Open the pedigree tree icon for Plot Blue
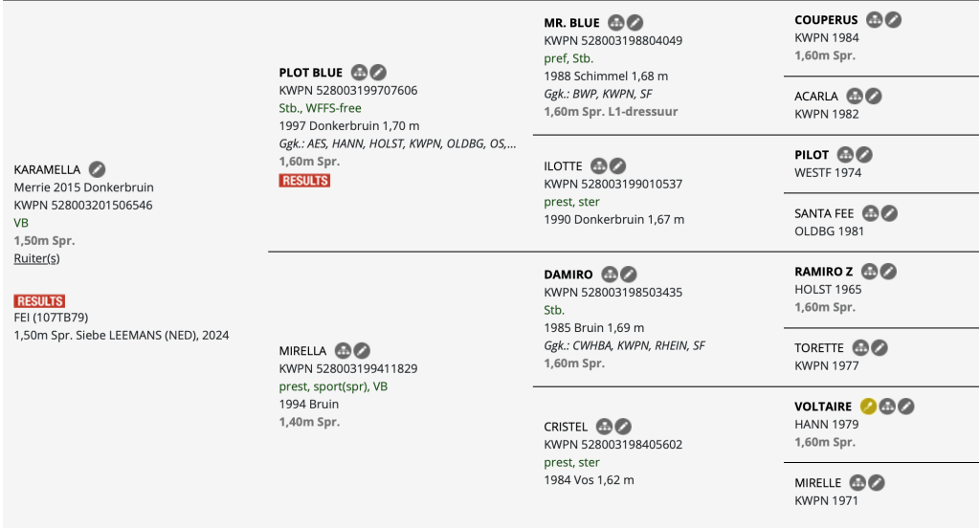This screenshot has width=980, height=528. tap(360, 73)
